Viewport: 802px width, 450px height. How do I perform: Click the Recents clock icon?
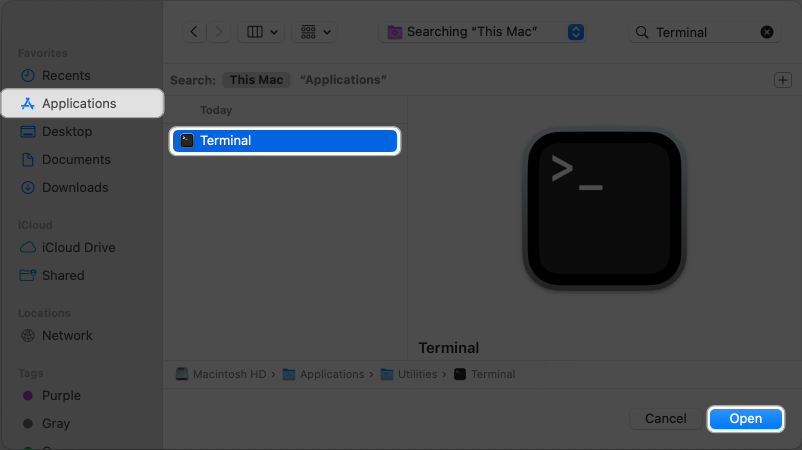(x=28, y=76)
